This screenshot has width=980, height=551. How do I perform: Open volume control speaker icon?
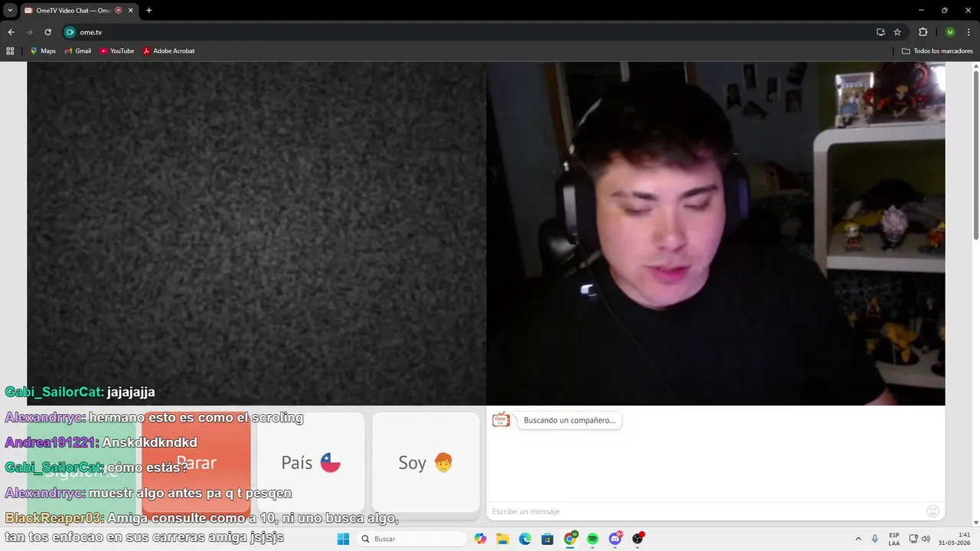[926, 539]
